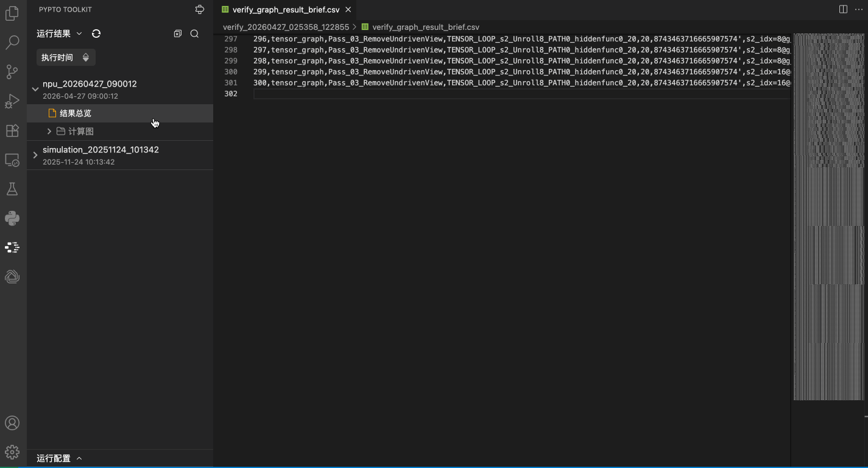Screen dimensions: 868x468
Task: Search within 运行结果 panel
Action: [x=195, y=34]
